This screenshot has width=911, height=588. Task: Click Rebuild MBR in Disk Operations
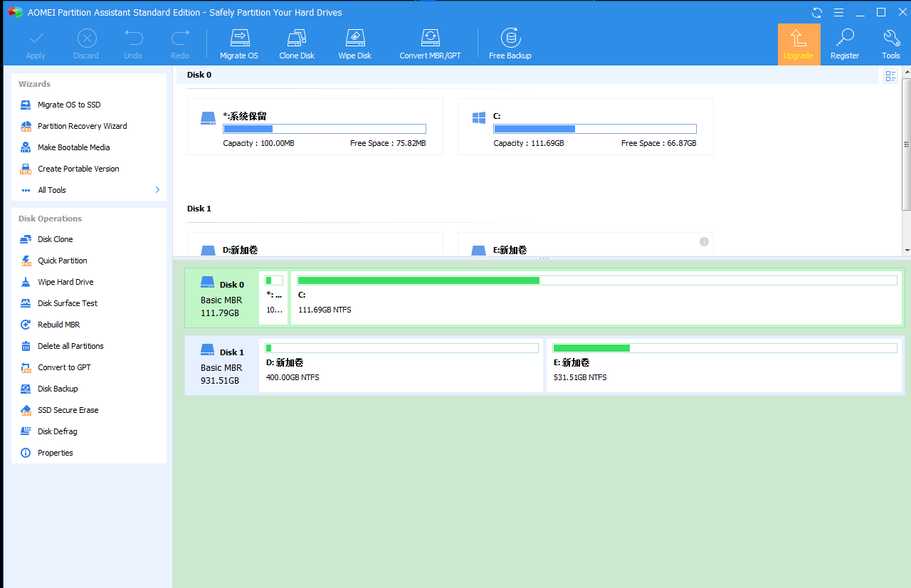click(x=58, y=325)
